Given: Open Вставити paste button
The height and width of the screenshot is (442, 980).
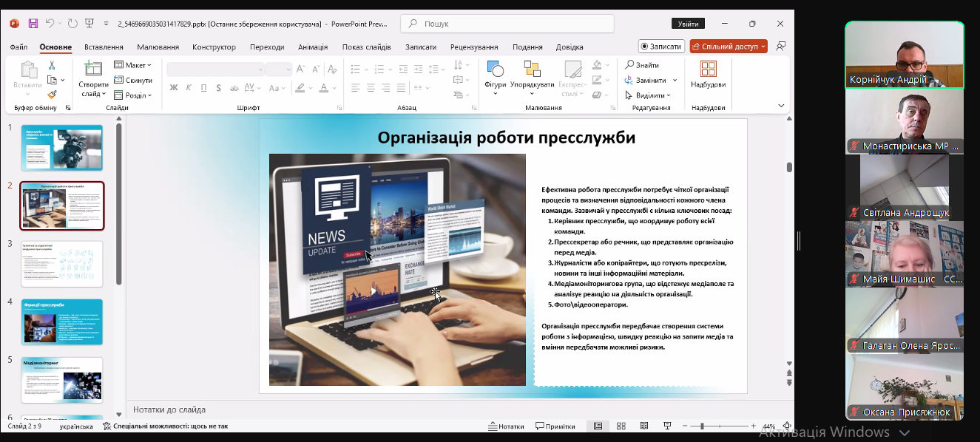Looking at the screenshot, I should click(28, 78).
